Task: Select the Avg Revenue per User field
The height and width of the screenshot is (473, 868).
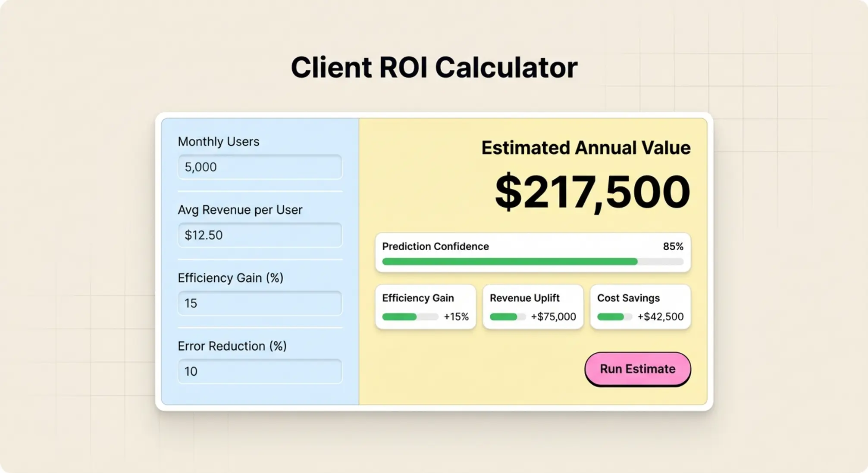Action: (x=260, y=235)
